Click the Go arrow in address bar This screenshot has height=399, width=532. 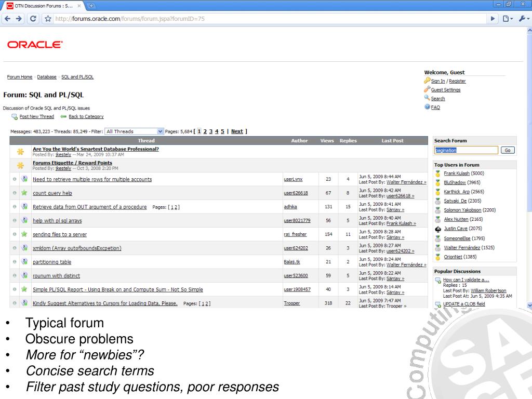[x=493, y=19]
